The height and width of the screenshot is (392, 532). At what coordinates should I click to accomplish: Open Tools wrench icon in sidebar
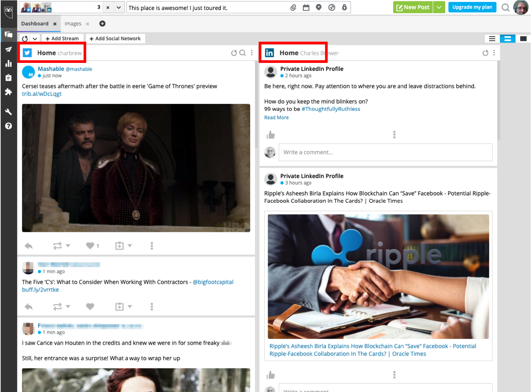click(x=9, y=112)
